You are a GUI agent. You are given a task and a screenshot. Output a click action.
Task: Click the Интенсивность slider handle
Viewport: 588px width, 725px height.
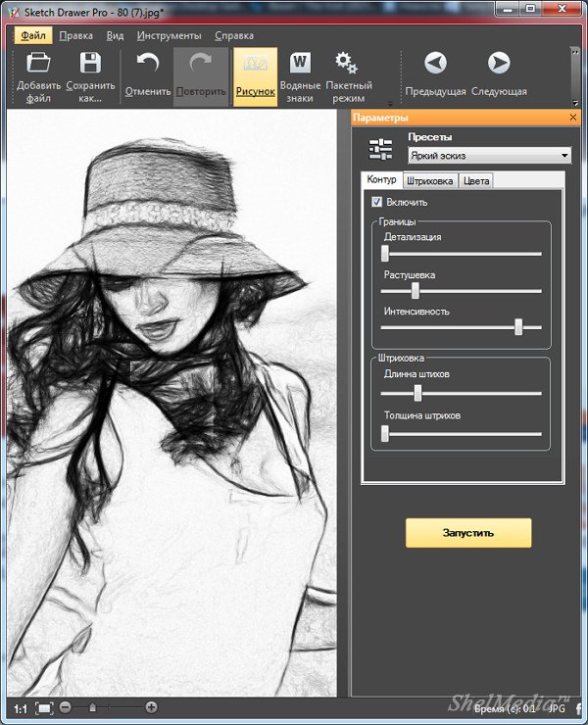tap(518, 327)
